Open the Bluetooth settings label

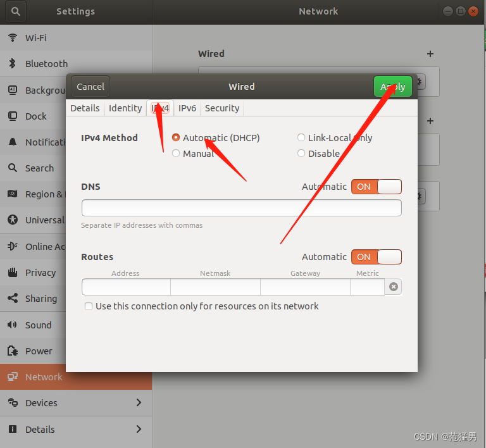pos(46,63)
